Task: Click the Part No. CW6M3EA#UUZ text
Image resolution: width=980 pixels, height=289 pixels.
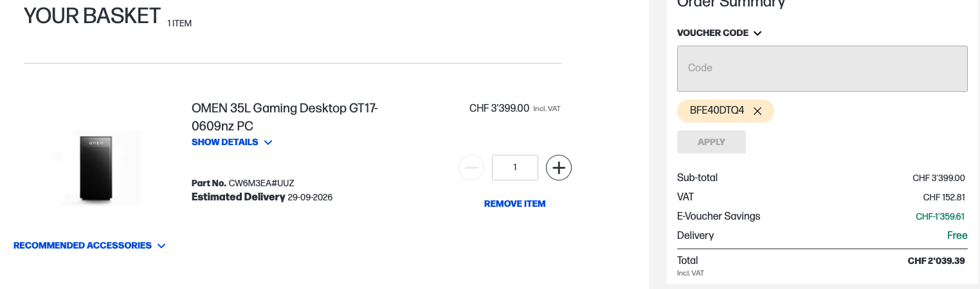Action: 243,183
